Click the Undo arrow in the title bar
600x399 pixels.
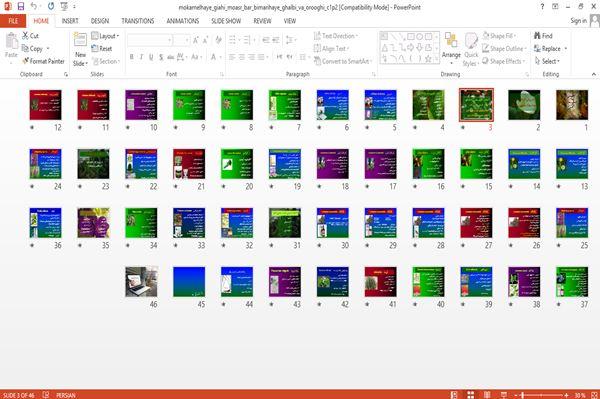click(34, 6)
